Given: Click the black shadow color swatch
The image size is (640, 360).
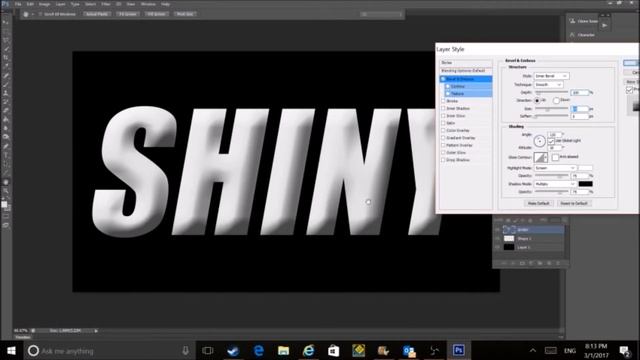Looking at the screenshot, I should [585, 184].
